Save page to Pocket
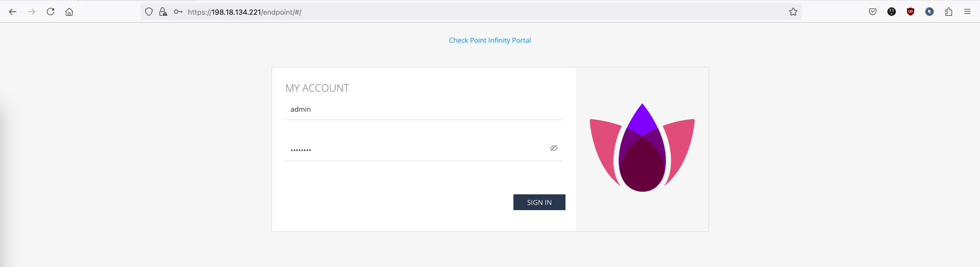 (873, 12)
